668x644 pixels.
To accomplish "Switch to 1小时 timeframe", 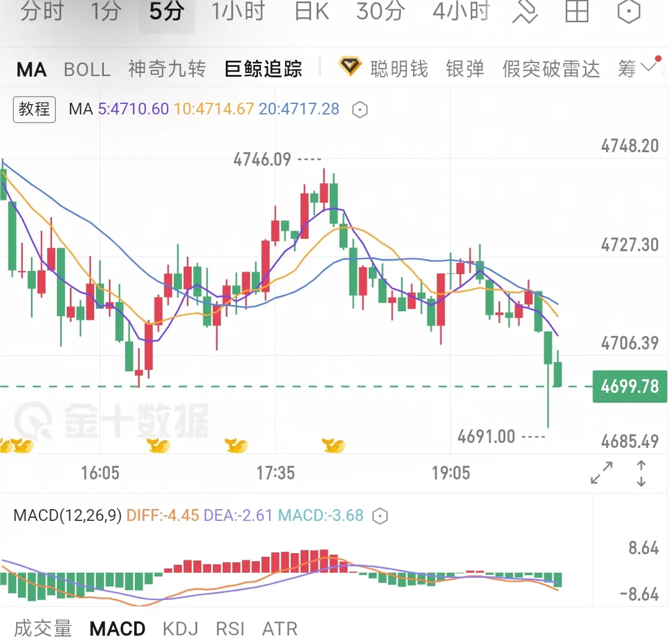I will pyautogui.click(x=239, y=11).
